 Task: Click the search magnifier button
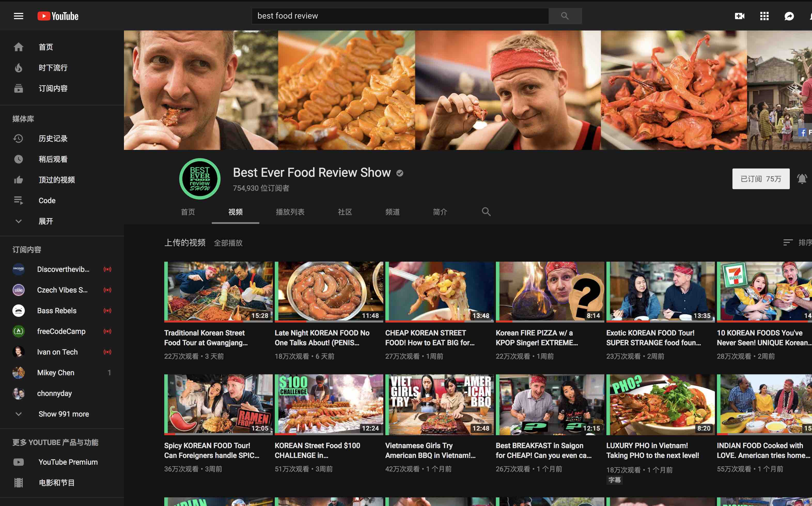coord(565,16)
